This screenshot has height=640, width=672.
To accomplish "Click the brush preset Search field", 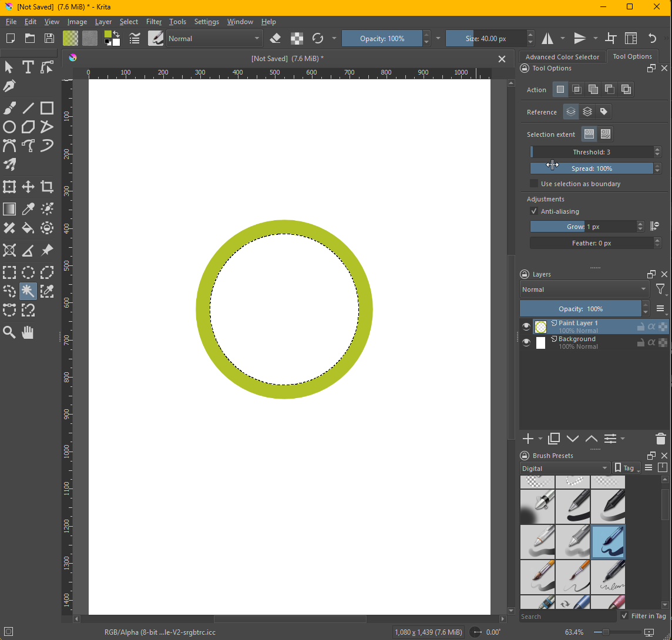I will pyautogui.click(x=567, y=617).
